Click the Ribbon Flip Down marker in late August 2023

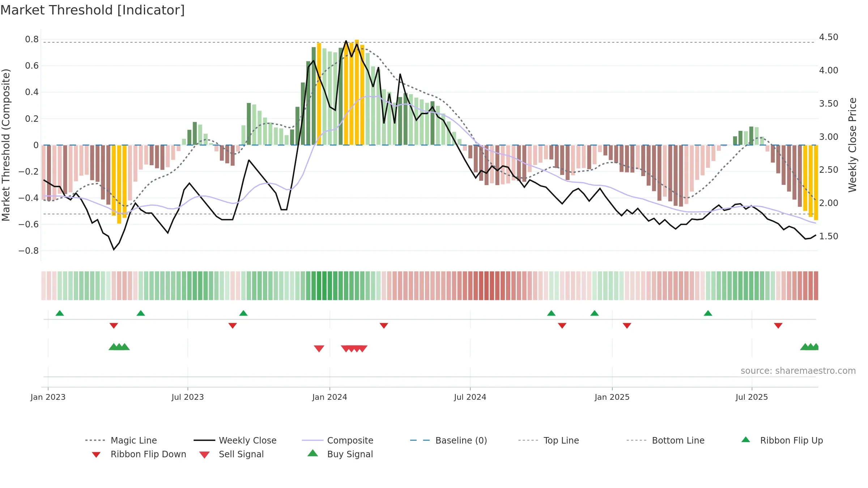click(x=233, y=326)
